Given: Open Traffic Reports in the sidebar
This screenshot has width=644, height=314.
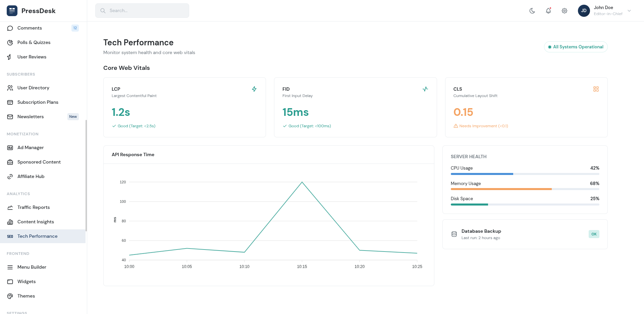Looking at the screenshot, I should 34,207.
